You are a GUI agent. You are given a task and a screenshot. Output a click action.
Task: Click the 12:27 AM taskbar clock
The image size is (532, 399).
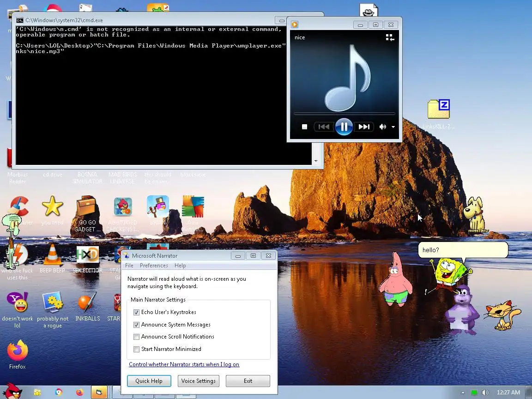click(x=508, y=393)
